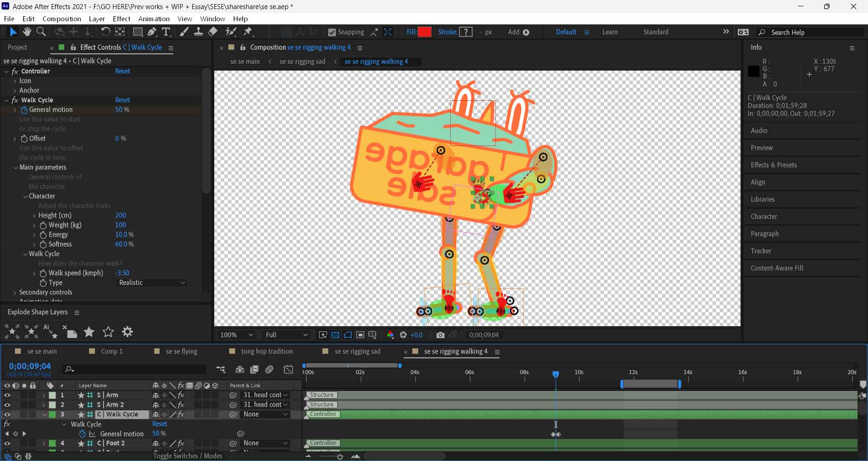Select the Type tool
Image resolution: width=868 pixels, height=461 pixels.
(166, 32)
